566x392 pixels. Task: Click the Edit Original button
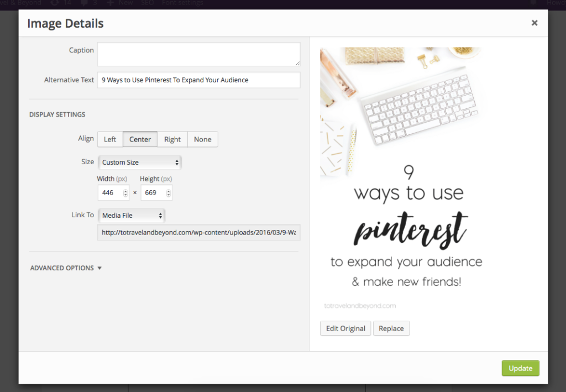point(345,328)
